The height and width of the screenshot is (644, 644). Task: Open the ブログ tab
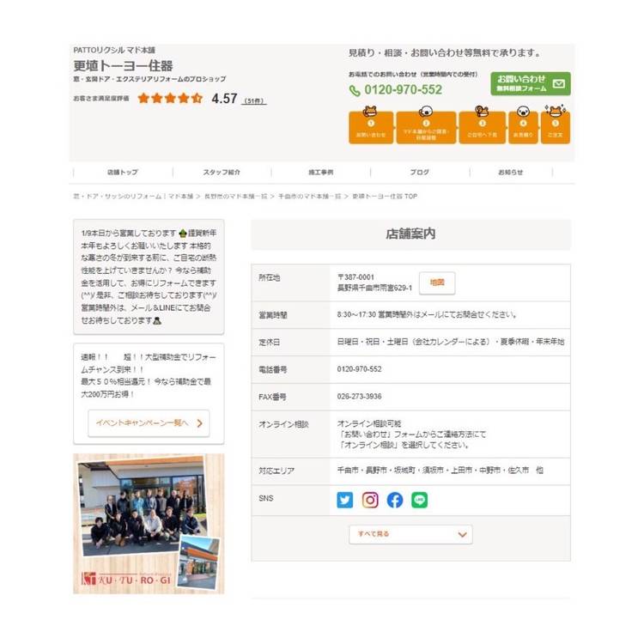pos(420,172)
